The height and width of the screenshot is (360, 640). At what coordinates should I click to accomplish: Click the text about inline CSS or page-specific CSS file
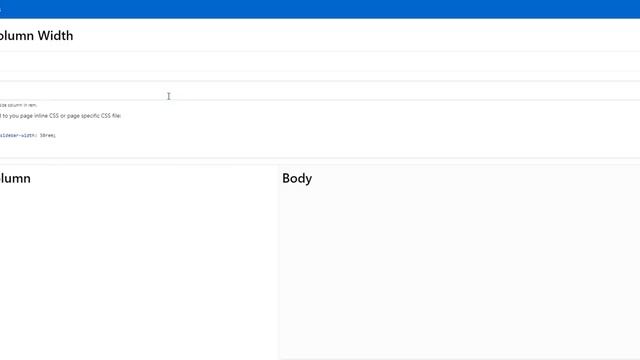click(x=60, y=116)
